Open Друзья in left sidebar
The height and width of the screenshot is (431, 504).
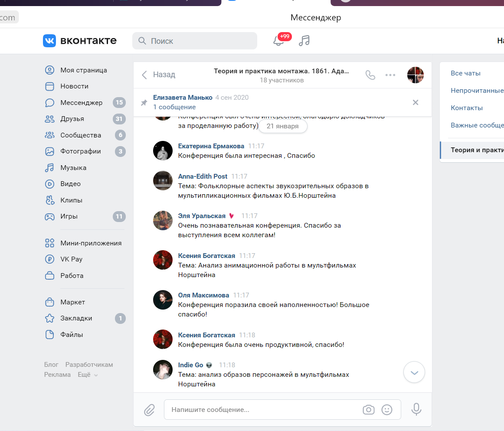pos(72,119)
